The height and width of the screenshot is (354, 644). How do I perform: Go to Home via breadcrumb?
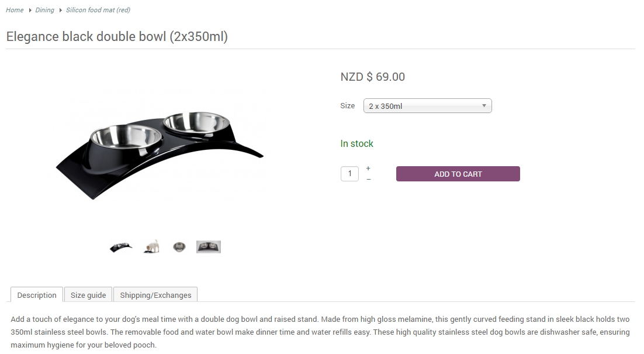[x=15, y=10]
